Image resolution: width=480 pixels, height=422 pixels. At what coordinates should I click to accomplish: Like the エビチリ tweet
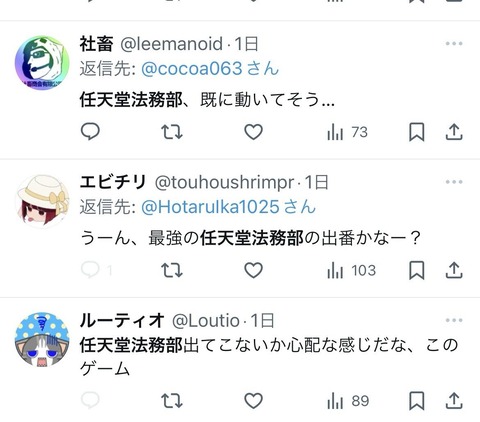tap(253, 270)
